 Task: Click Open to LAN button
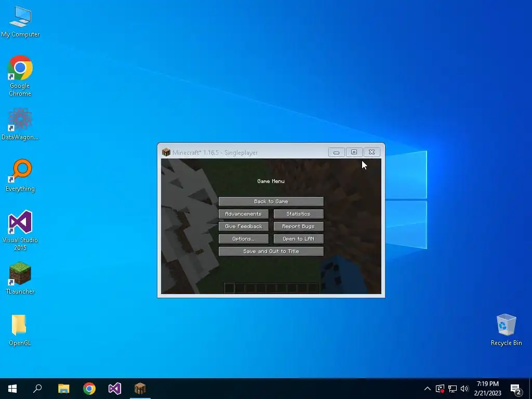point(299,239)
